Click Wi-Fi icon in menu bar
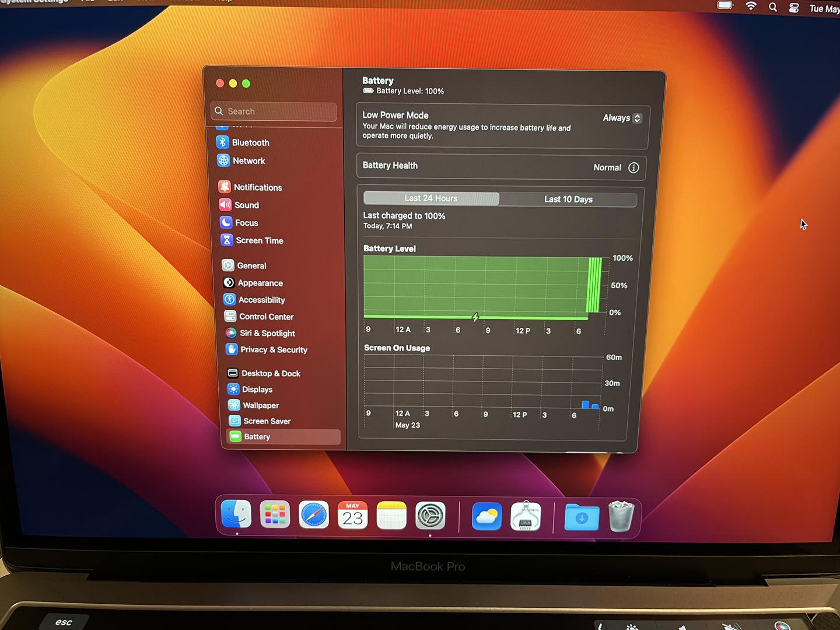 [x=751, y=6]
